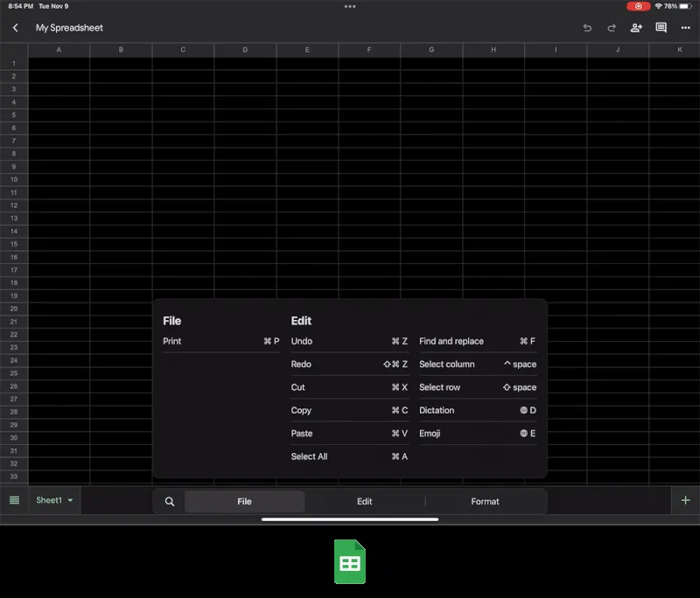Open the comments icon in top bar

661,28
